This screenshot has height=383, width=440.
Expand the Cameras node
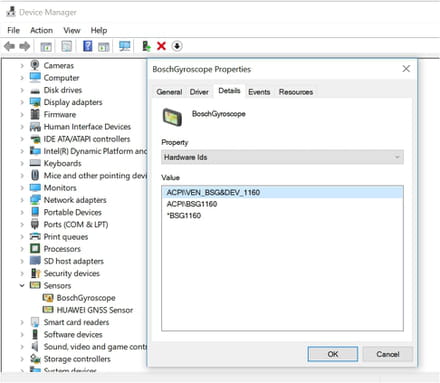point(22,66)
